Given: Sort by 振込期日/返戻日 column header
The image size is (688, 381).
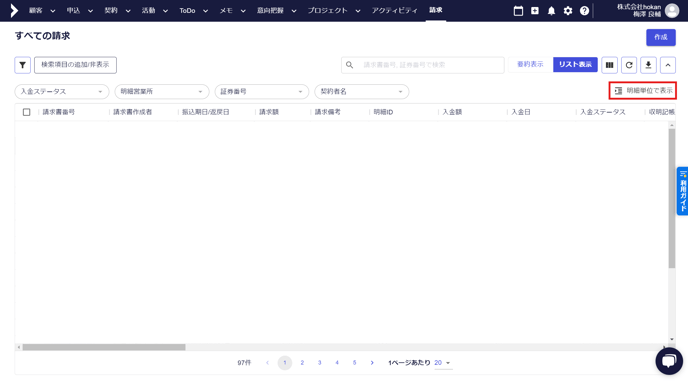Looking at the screenshot, I should click(x=205, y=112).
